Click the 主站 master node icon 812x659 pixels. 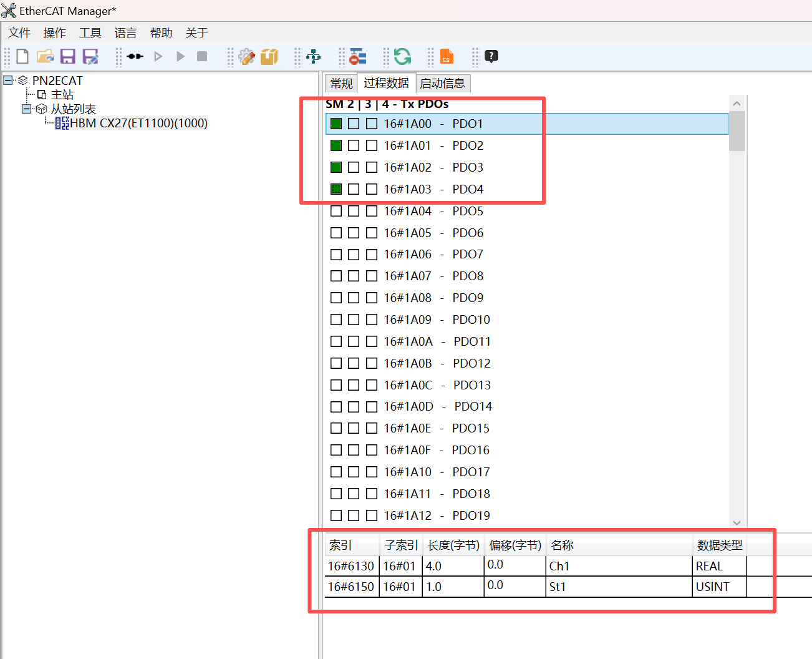(x=42, y=95)
